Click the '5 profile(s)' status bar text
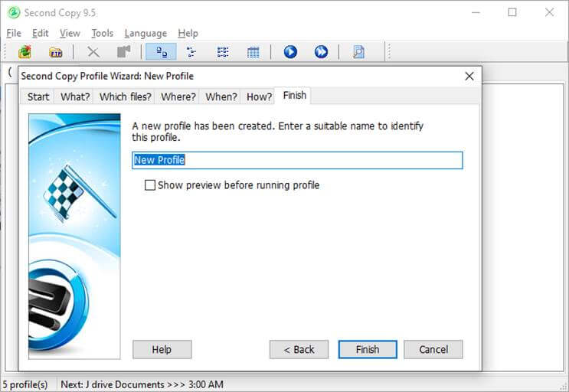The image size is (569, 392). 25,384
